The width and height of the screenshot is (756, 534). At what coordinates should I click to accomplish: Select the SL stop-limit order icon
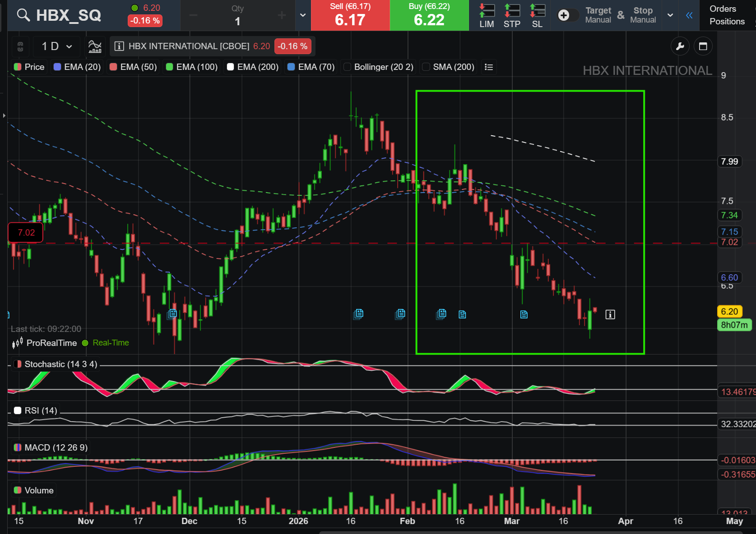click(537, 15)
